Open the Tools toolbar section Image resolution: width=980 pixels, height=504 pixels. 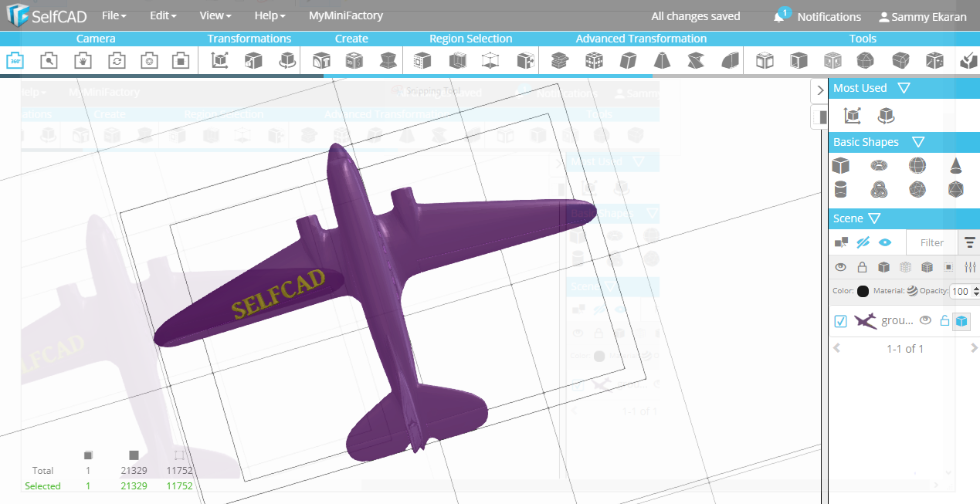click(863, 39)
